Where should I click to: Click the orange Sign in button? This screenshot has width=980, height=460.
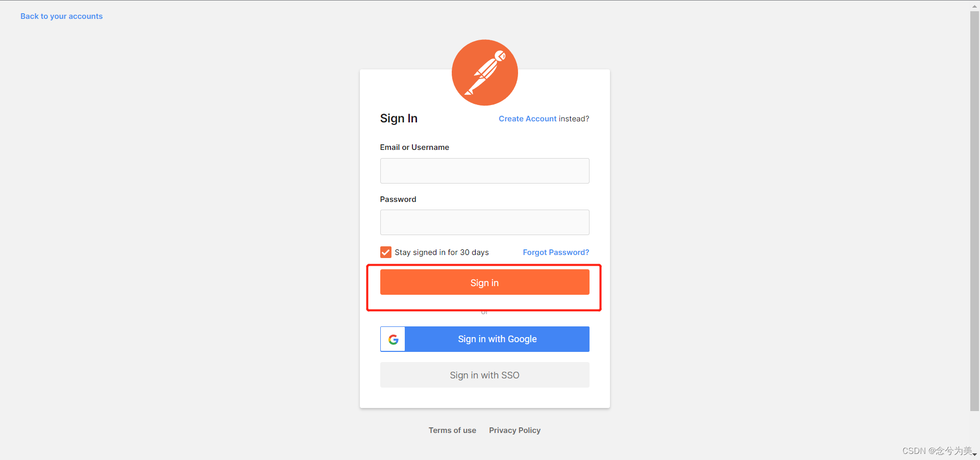(x=484, y=283)
